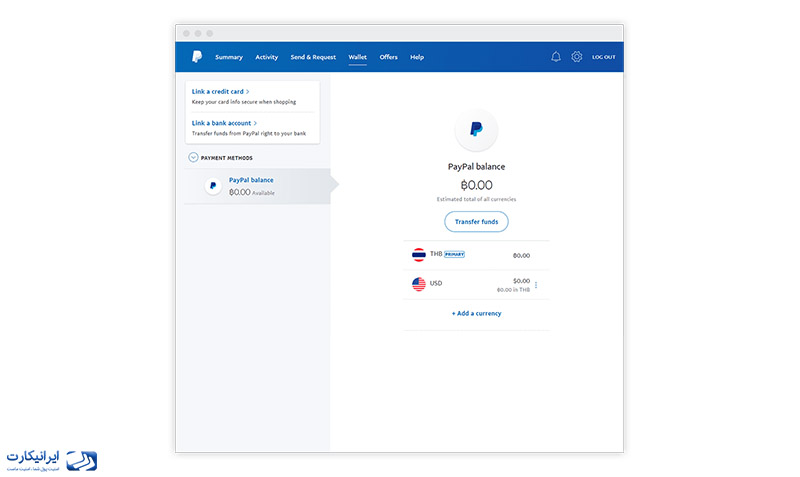Click the THB Primary badge

454,254
